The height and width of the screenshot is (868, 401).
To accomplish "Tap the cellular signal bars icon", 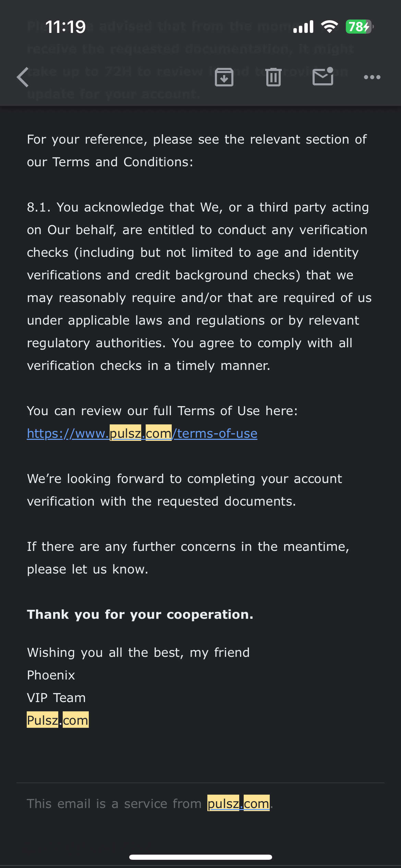I will click(303, 27).
